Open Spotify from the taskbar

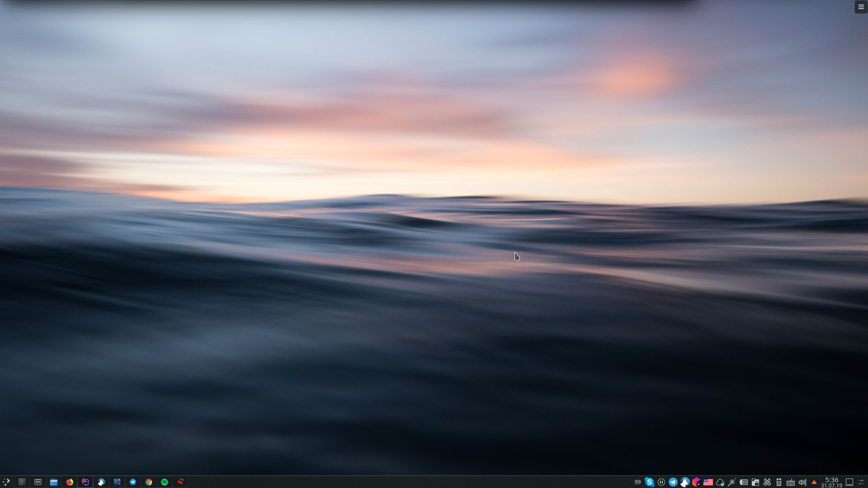(x=164, y=481)
